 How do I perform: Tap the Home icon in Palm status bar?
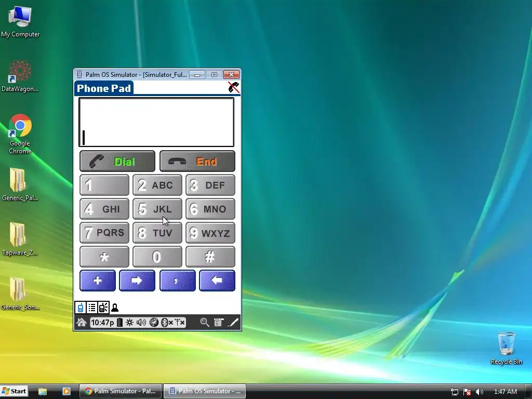pos(82,322)
